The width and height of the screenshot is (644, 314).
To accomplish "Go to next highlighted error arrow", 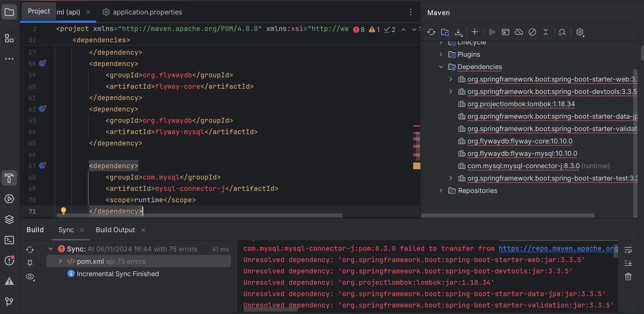I will pos(414,30).
